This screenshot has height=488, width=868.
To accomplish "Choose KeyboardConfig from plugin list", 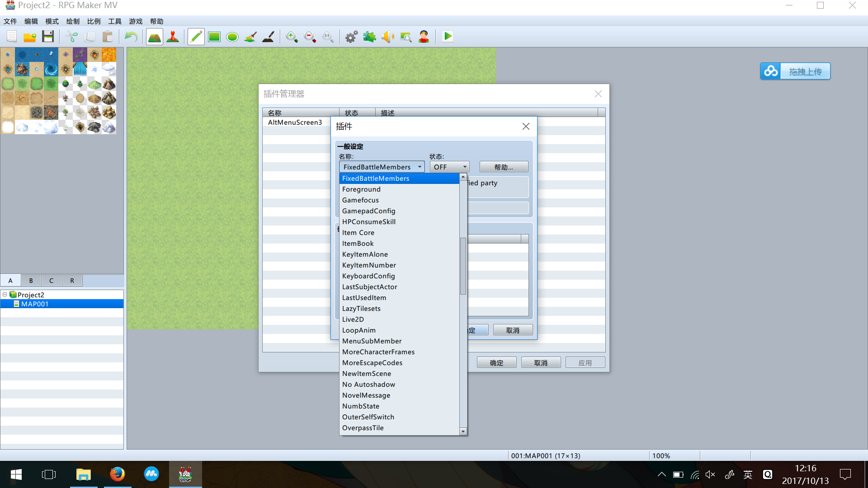I will tap(399, 276).
